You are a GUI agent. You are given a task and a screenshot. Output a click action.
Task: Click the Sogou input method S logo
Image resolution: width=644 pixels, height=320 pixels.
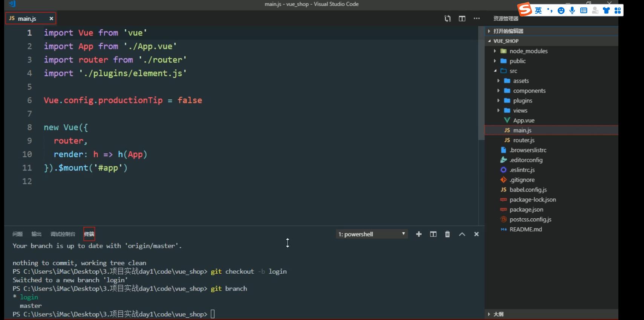coord(525,9)
